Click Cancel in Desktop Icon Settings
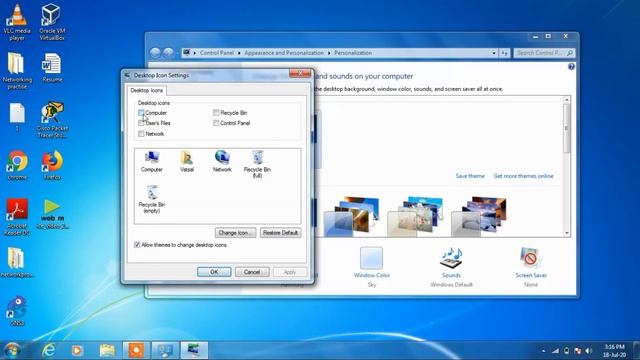Screen dimensions: 640x360 pyautogui.click(x=252, y=272)
